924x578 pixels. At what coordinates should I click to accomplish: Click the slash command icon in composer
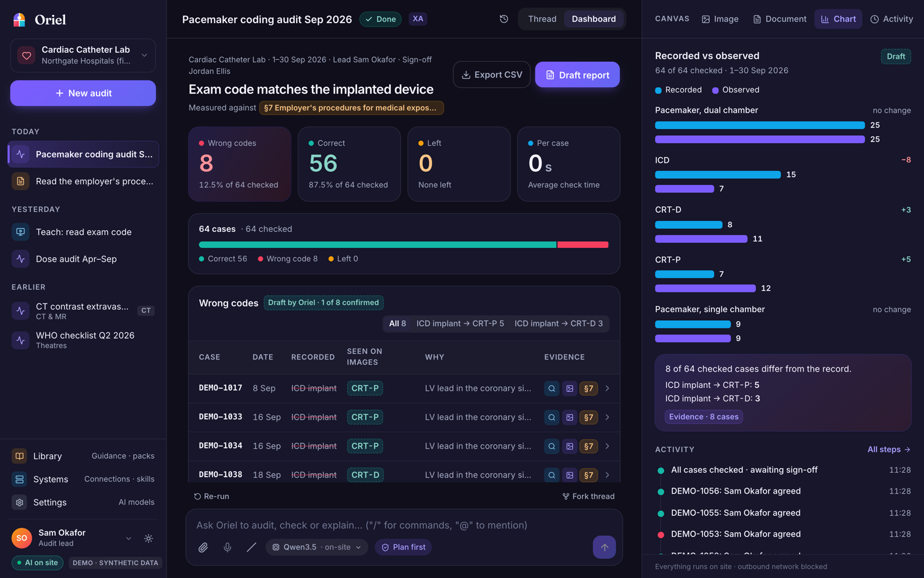pyautogui.click(x=251, y=547)
